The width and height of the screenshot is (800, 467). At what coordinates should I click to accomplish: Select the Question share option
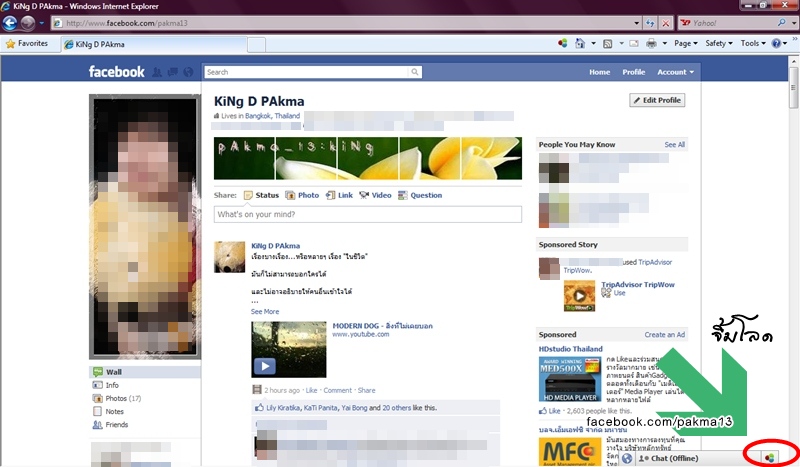(420, 195)
